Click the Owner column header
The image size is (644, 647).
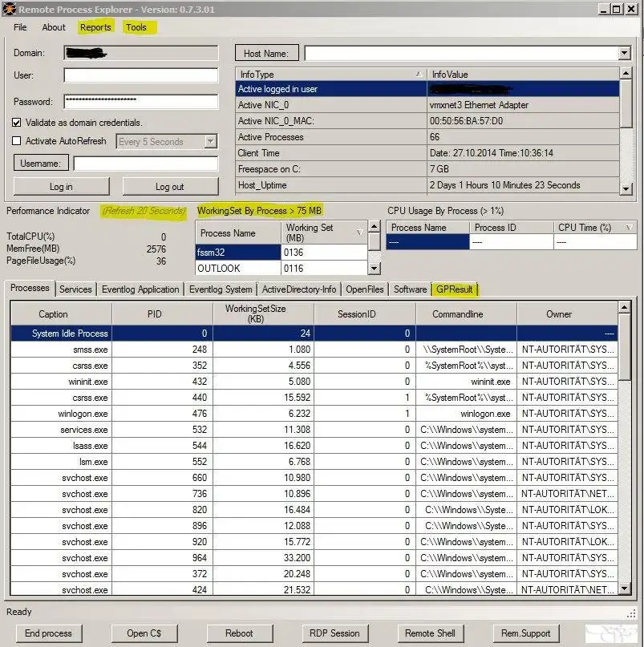567,313
